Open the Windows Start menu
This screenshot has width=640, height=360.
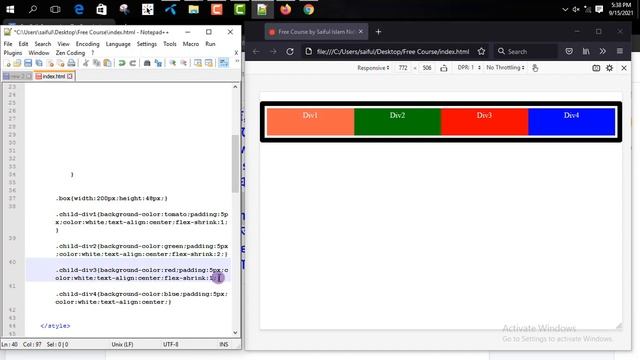pos(10,9)
